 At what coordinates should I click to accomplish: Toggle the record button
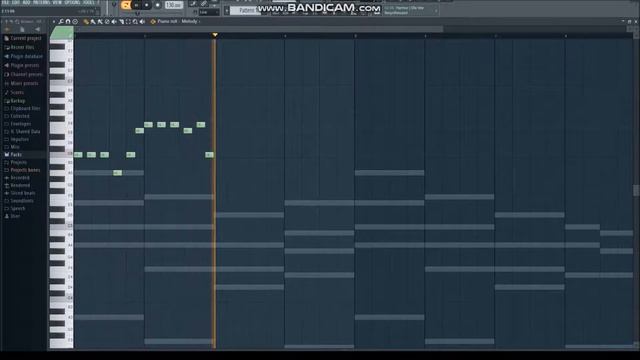[x=158, y=5]
